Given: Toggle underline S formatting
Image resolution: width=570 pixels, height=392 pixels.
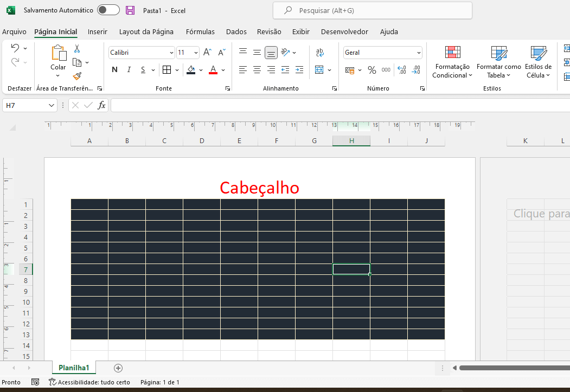Looking at the screenshot, I should [x=143, y=70].
